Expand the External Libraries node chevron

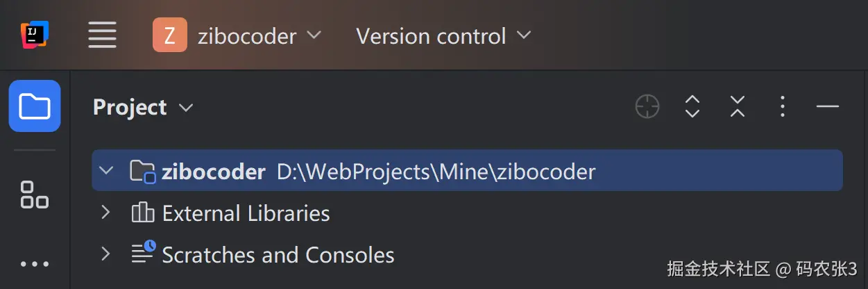point(106,212)
